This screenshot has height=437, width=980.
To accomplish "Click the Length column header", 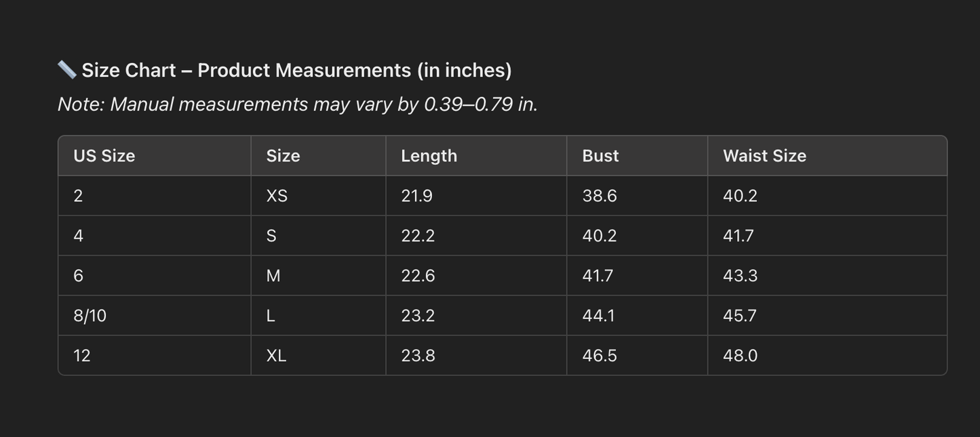I will 429,155.
